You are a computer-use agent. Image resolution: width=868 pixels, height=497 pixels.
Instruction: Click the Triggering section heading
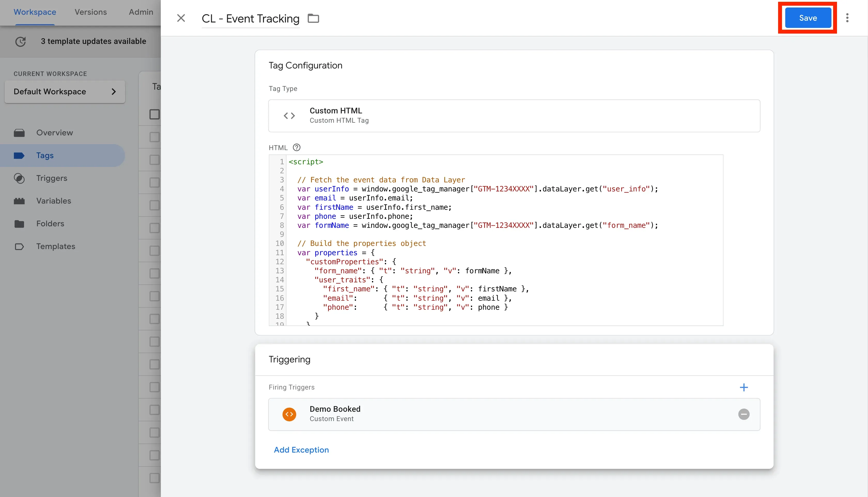(289, 359)
